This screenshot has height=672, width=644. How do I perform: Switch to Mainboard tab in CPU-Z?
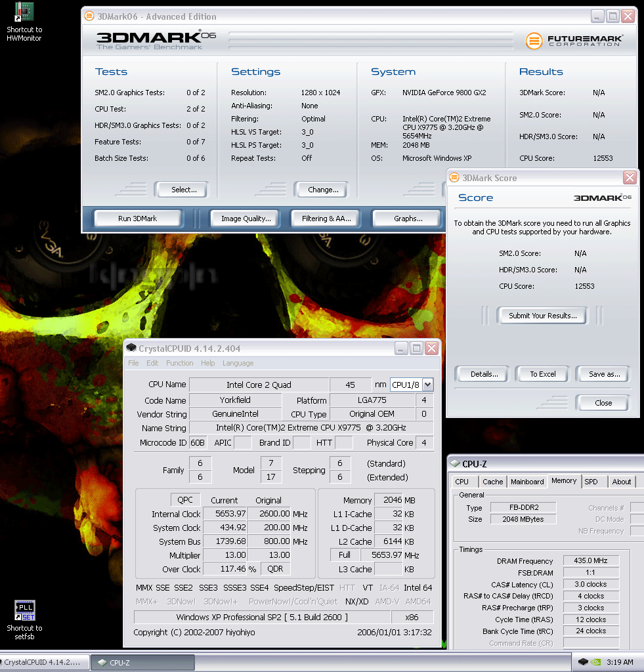(x=527, y=482)
